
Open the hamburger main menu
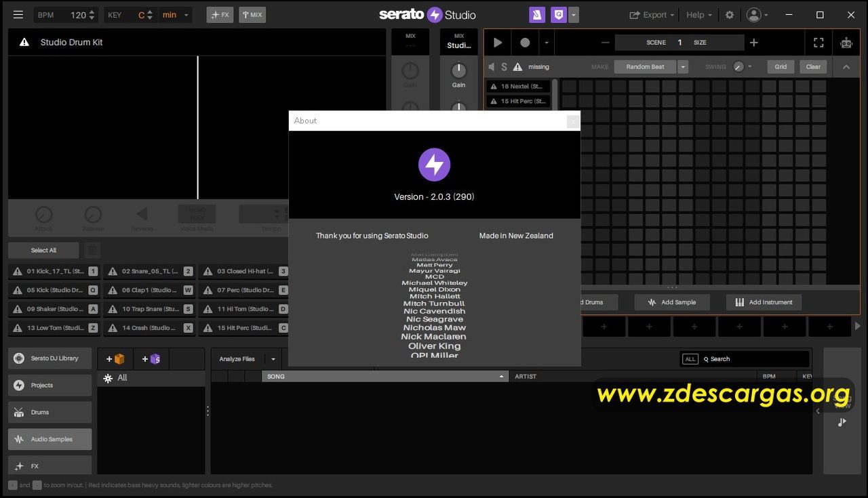pos(18,15)
